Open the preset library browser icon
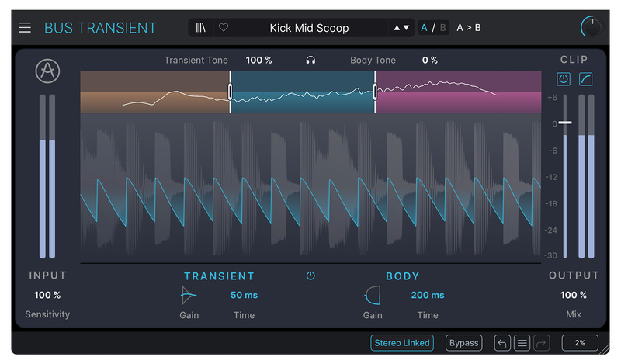The image size is (621, 364). click(x=201, y=28)
